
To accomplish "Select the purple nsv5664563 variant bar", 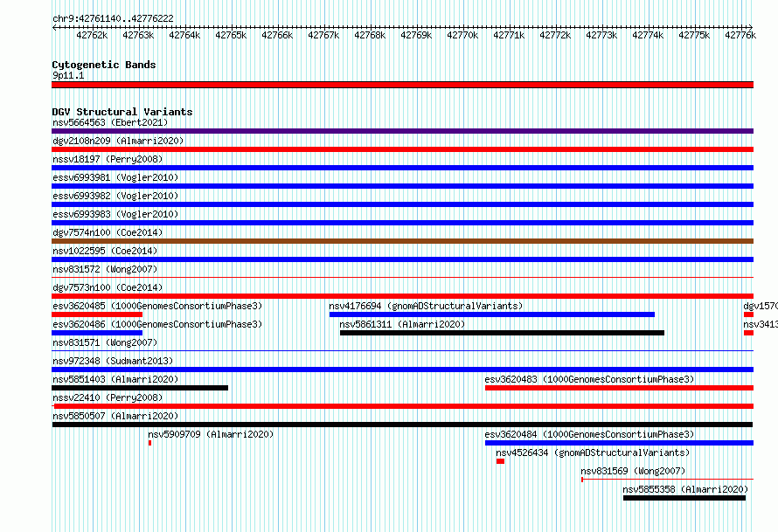I will (402, 131).
